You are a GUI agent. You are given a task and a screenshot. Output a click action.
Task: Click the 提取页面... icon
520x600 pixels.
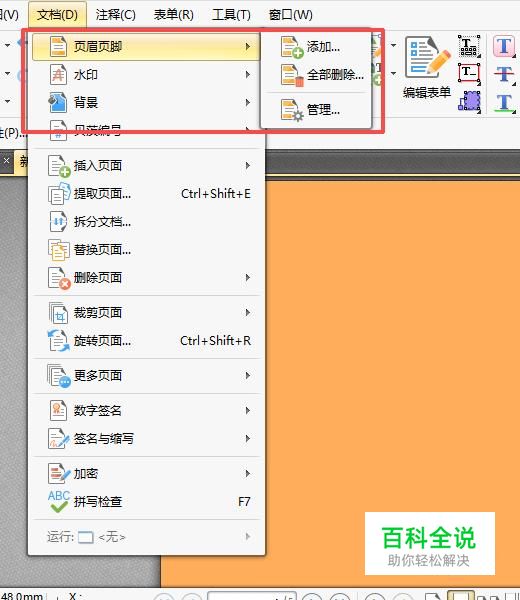point(59,194)
